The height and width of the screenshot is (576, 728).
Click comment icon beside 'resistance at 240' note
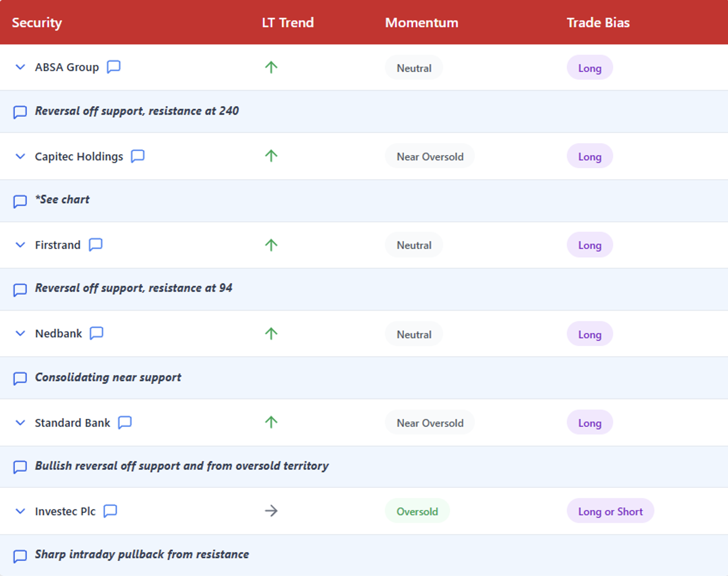[x=20, y=112]
